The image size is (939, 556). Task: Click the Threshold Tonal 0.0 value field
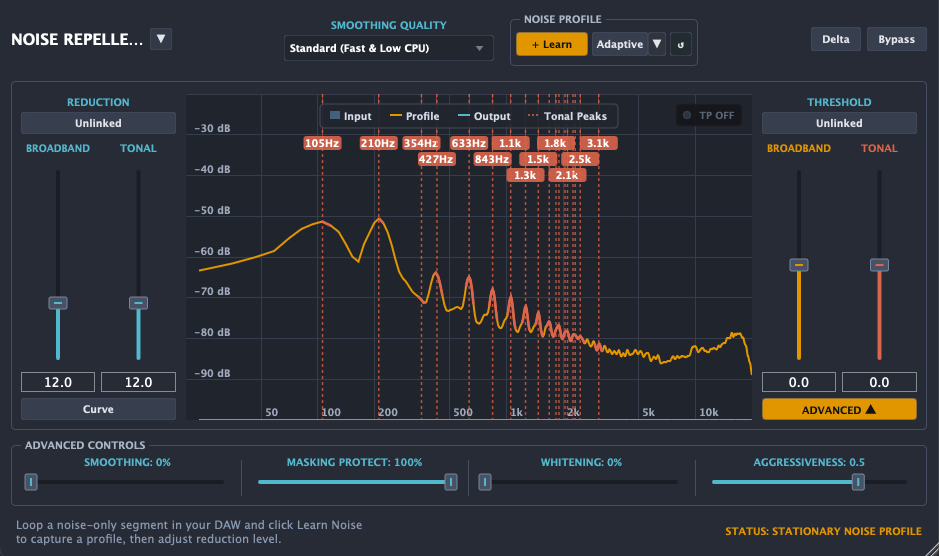click(x=879, y=382)
